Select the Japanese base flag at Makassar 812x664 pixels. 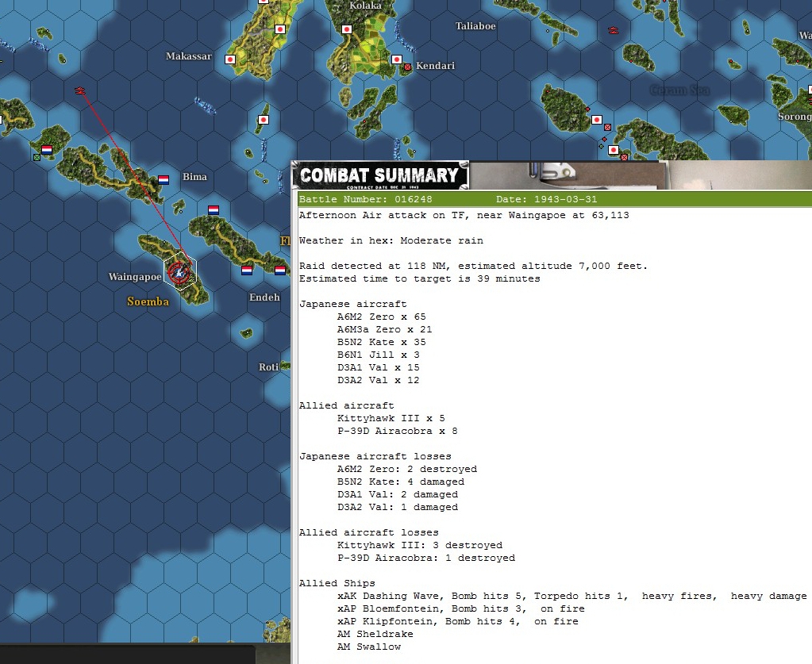pyautogui.click(x=230, y=59)
